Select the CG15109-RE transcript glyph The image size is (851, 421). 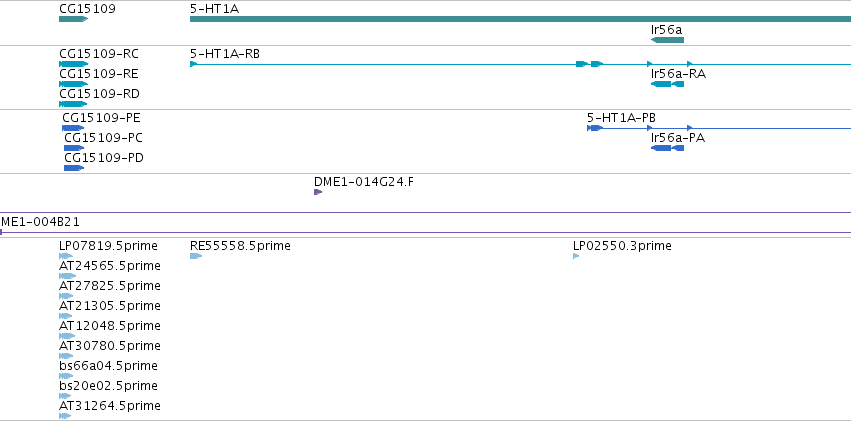coord(73,84)
